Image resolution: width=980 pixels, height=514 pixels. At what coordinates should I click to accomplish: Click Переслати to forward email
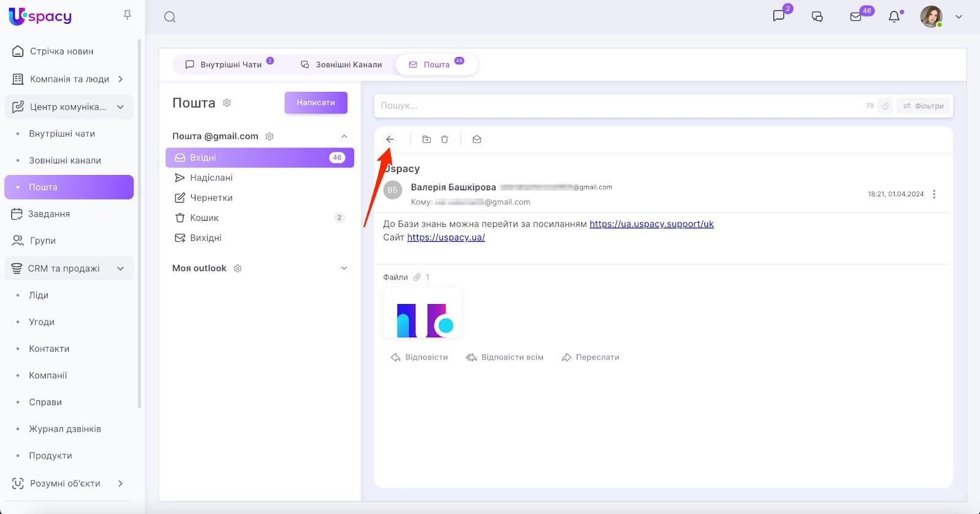point(590,357)
